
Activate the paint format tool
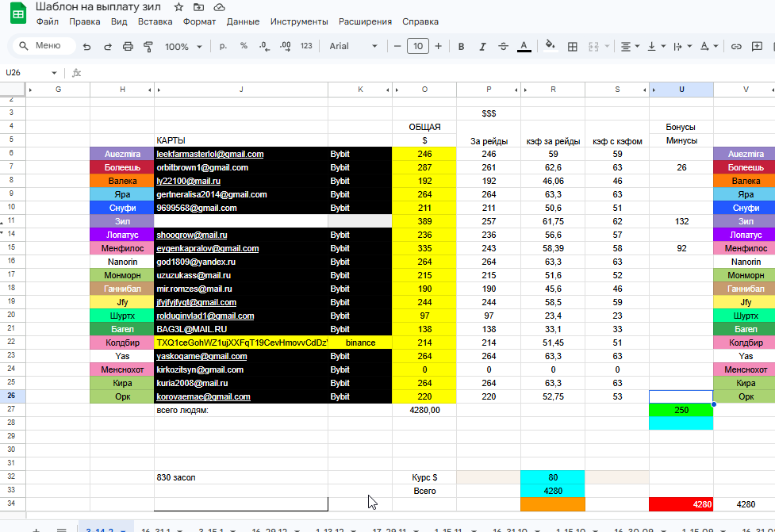148,47
